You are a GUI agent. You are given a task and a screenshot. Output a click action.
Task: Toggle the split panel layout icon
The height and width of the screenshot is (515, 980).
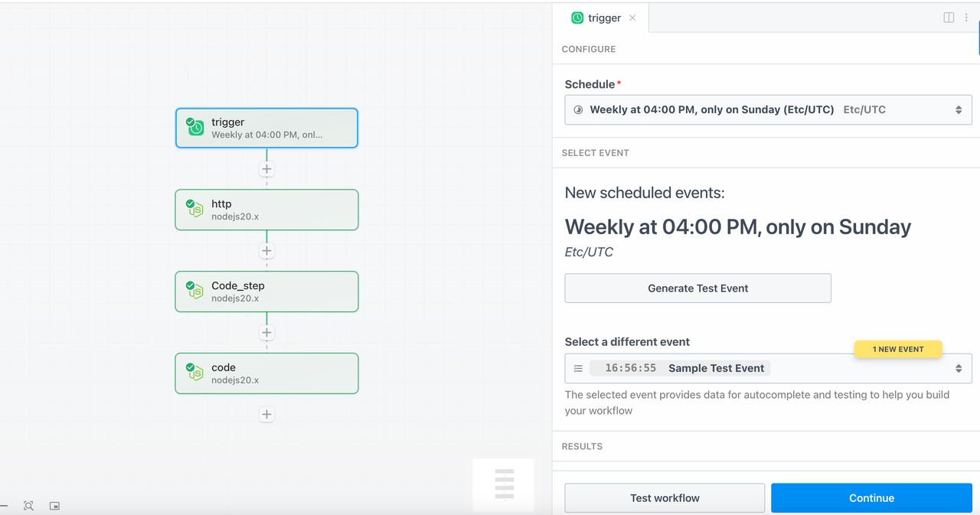click(x=949, y=18)
